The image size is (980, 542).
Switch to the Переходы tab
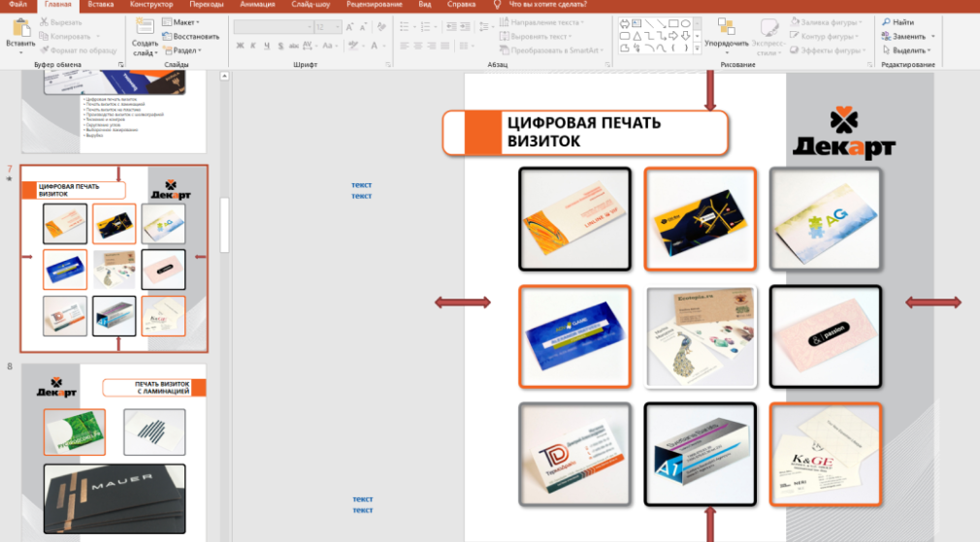pyautogui.click(x=207, y=5)
